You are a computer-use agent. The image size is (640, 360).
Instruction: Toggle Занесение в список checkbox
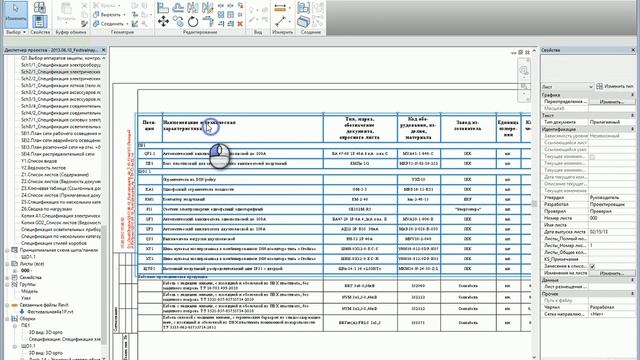point(593,266)
